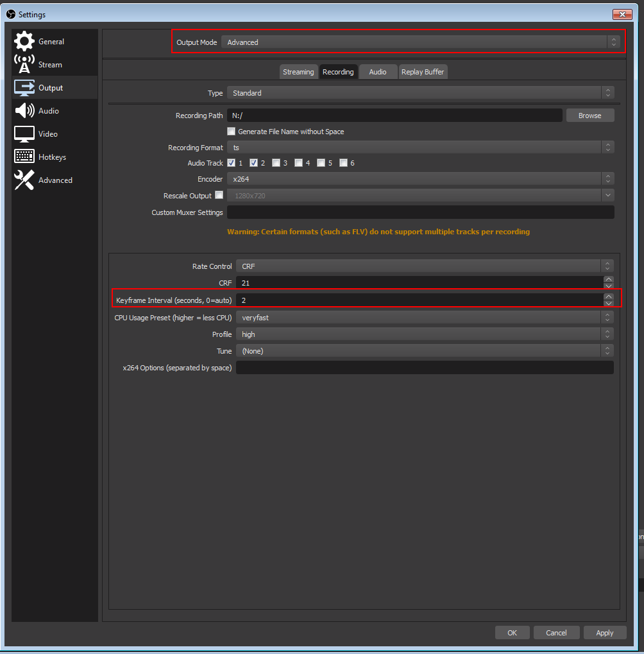
Task: Click OBS logo in title bar
Action: (11, 14)
